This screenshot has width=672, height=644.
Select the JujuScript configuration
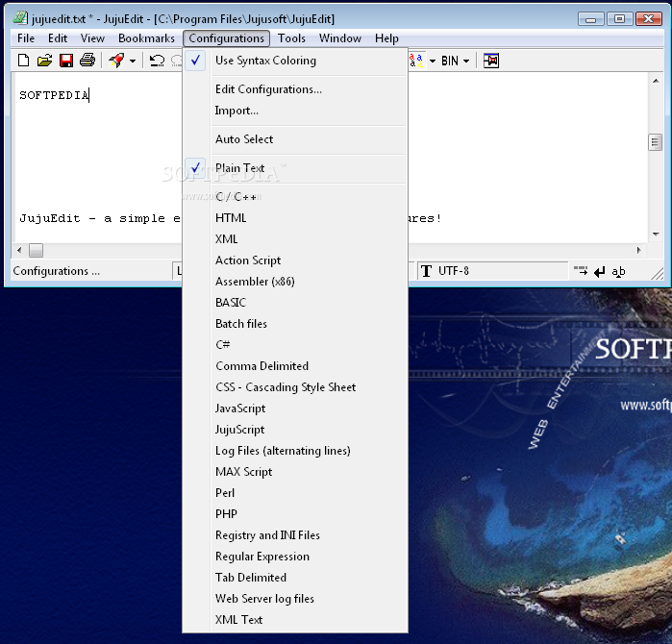point(295,430)
